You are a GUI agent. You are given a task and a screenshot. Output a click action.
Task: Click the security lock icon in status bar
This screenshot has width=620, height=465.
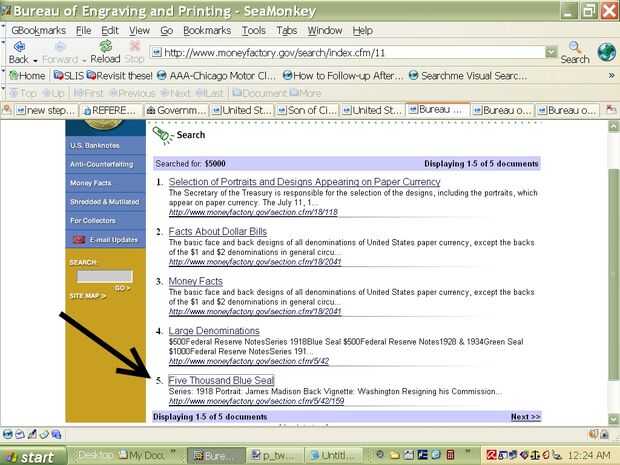point(604,434)
